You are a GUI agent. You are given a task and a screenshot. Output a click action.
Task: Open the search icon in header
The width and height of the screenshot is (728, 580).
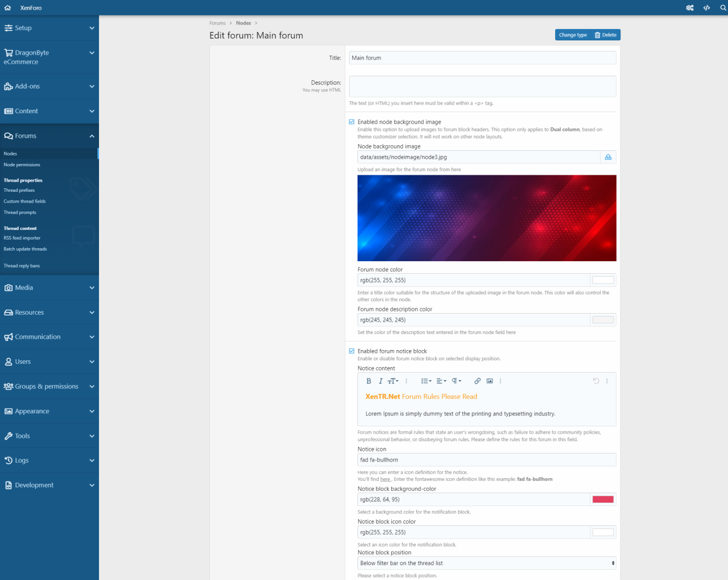pyautogui.click(x=723, y=8)
